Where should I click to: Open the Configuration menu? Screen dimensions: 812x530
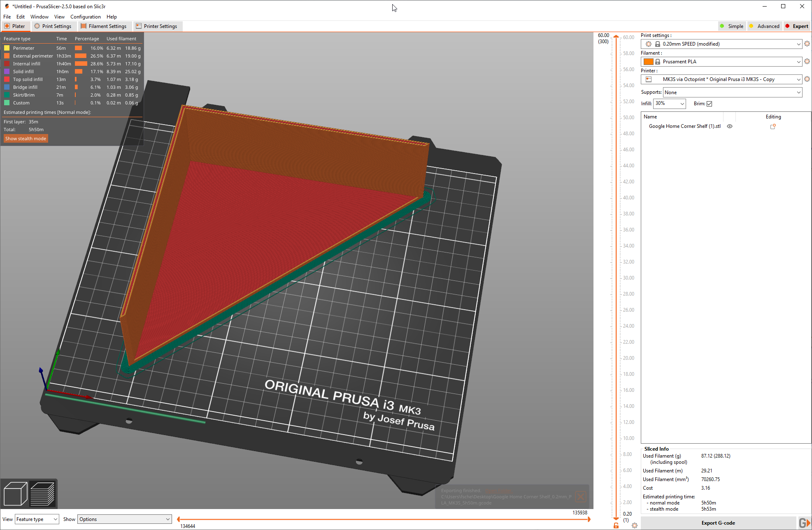[85, 17]
